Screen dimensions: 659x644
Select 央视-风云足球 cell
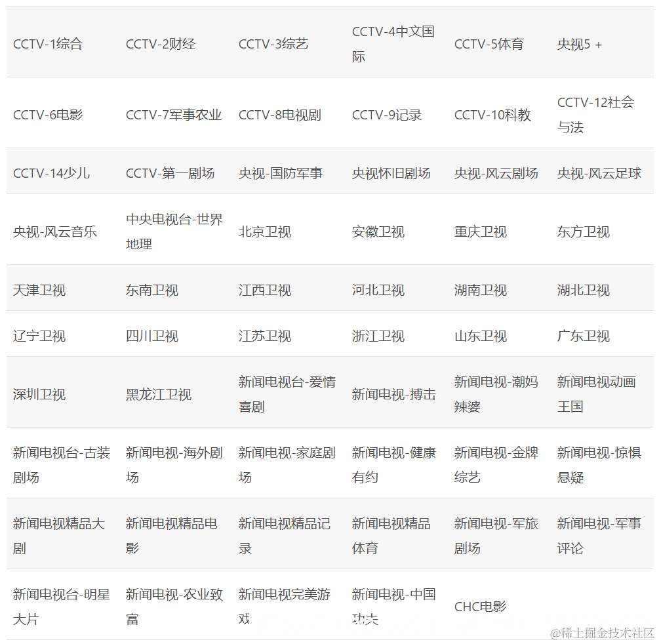(599, 173)
